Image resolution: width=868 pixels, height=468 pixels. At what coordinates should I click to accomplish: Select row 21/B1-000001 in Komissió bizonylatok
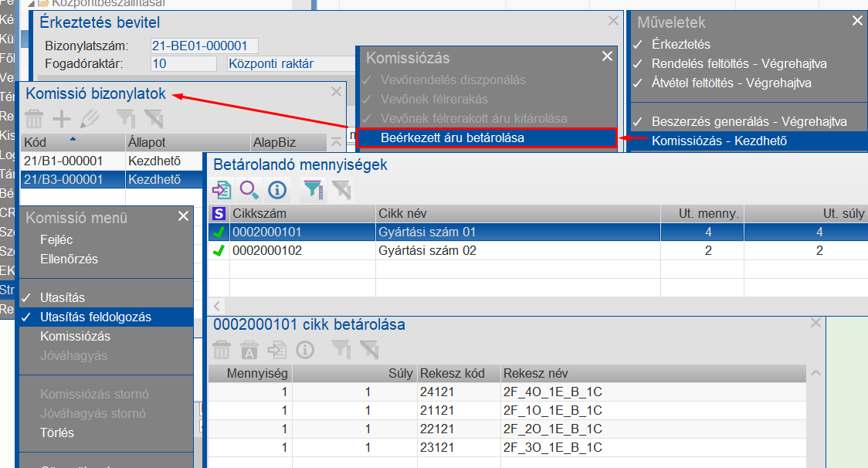point(112,161)
